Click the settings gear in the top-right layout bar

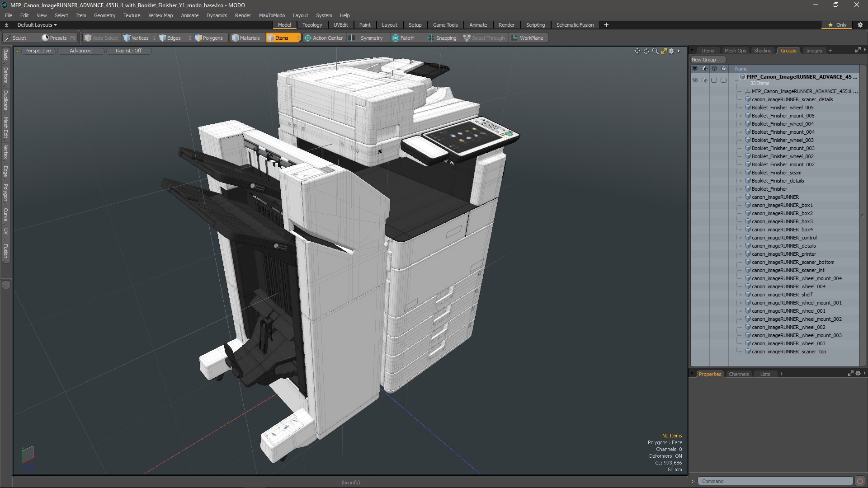pos(860,25)
